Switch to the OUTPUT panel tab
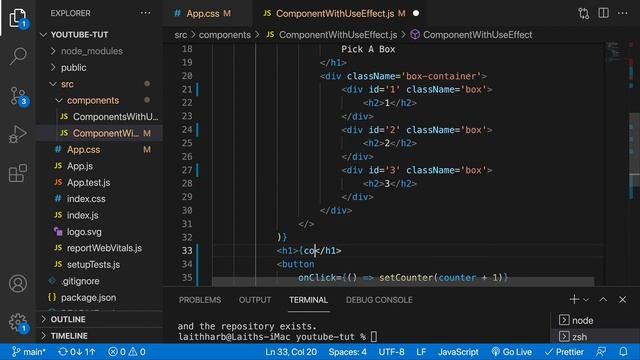Viewport: 640px width, 360px height. pyautogui.click(x=255, y=300)
